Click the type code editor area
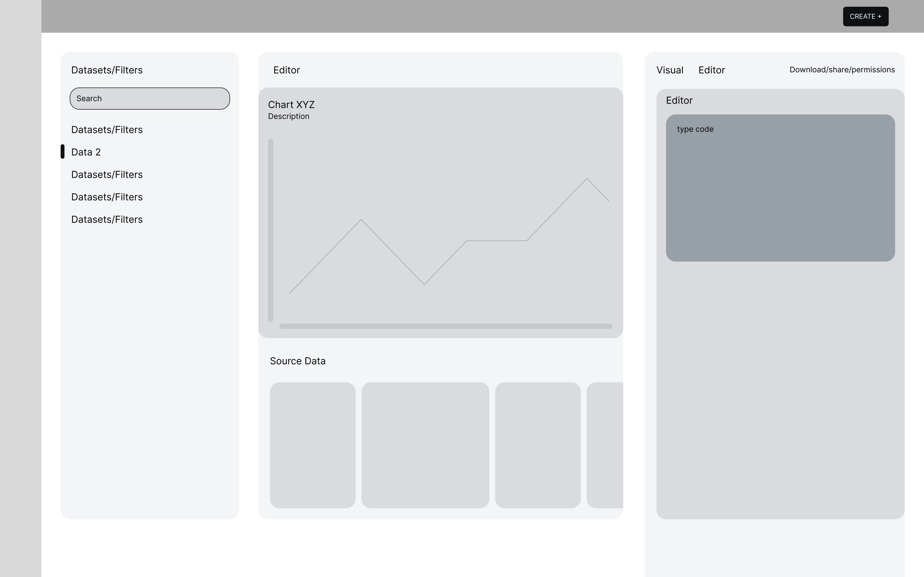The height and width of the screenshot is (577, 924). 780,188
